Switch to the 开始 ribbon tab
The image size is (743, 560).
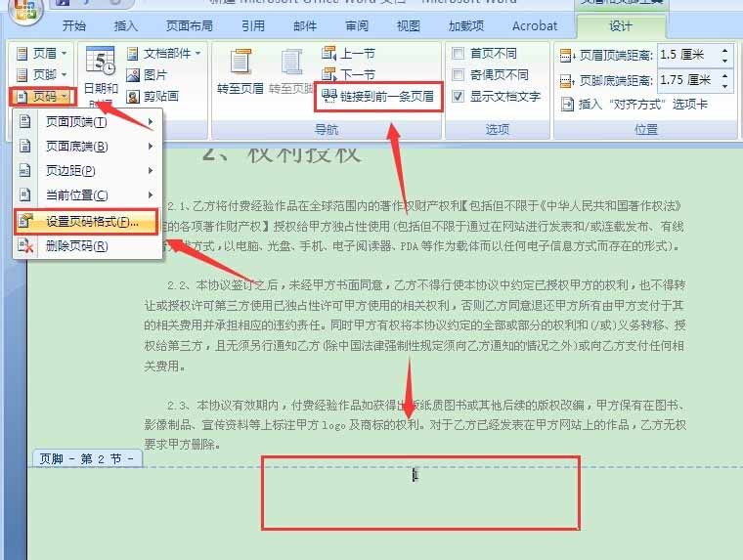point(74,25)
